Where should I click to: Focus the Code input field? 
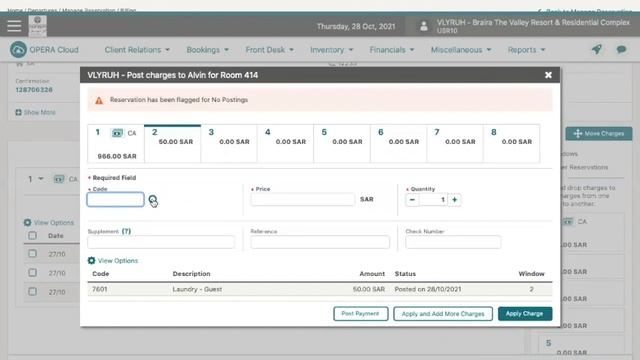(116, 200)
